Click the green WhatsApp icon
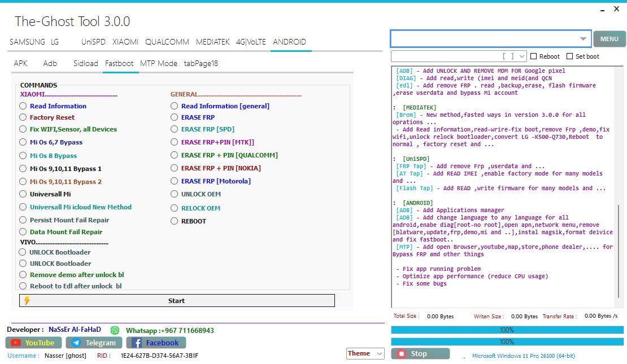This screenshot has height=364, width=627. 114,330
